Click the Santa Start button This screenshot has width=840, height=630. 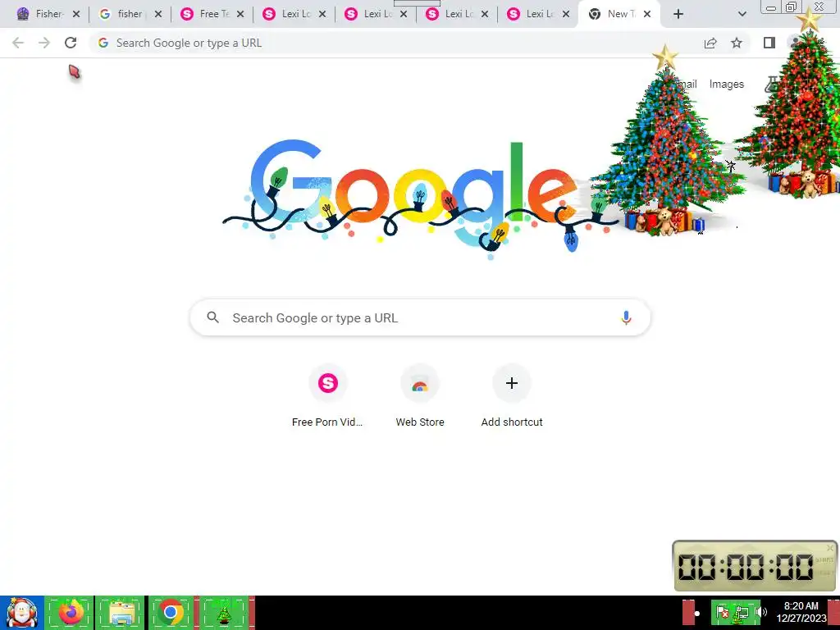click(22, 613)
